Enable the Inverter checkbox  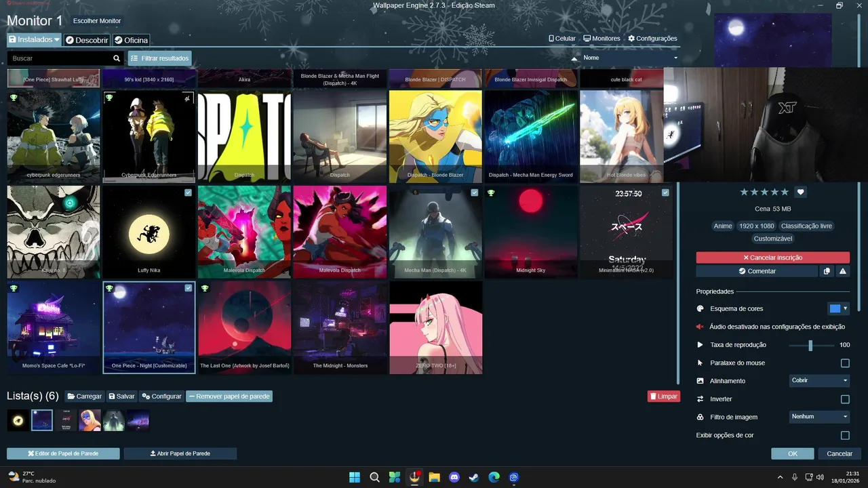pyautogui.click(x=845, y=399)
